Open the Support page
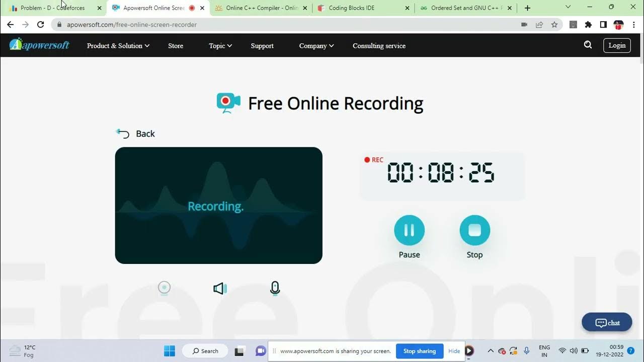 tap(262, 46)
